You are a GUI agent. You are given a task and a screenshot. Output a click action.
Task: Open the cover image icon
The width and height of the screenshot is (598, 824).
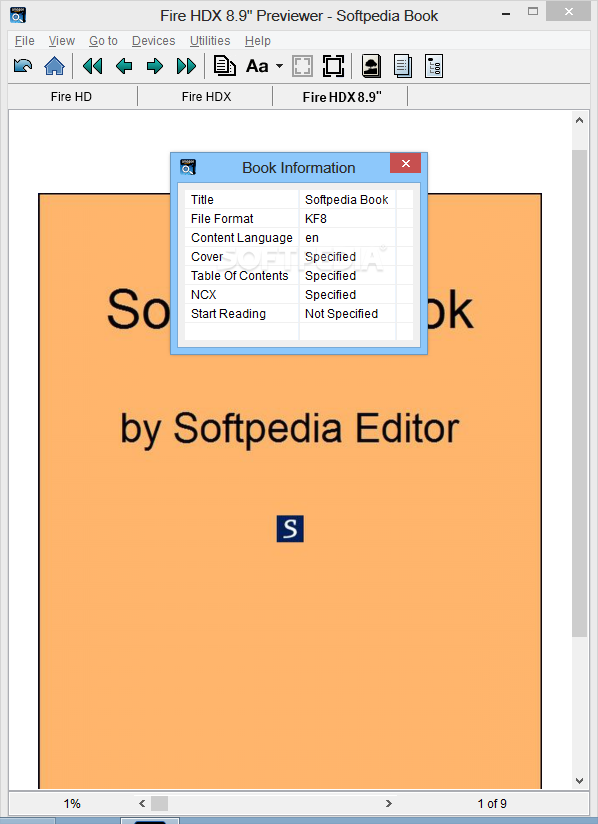pyautogui.click(x=371, y=66)
